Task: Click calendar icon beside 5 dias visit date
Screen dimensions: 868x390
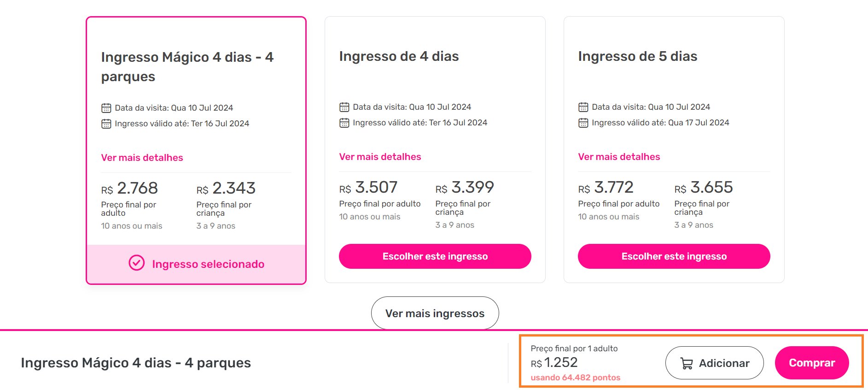Action: coord(583,107)
